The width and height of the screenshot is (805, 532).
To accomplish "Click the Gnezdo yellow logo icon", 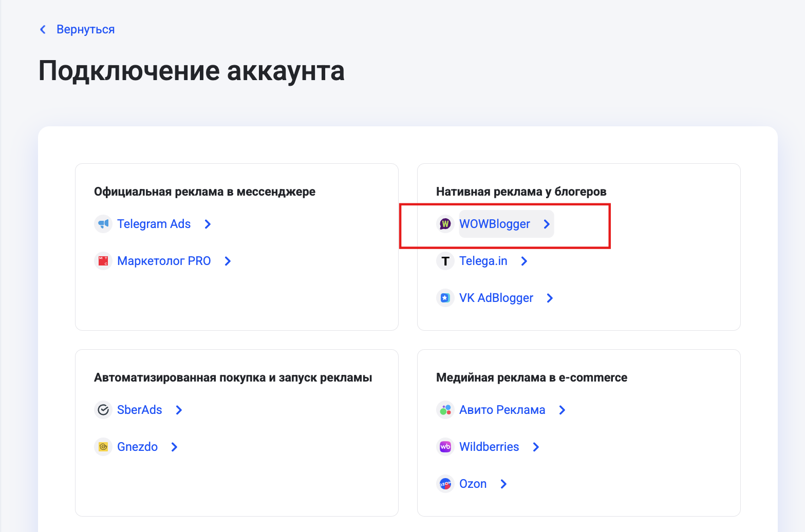I will [103, 447].
